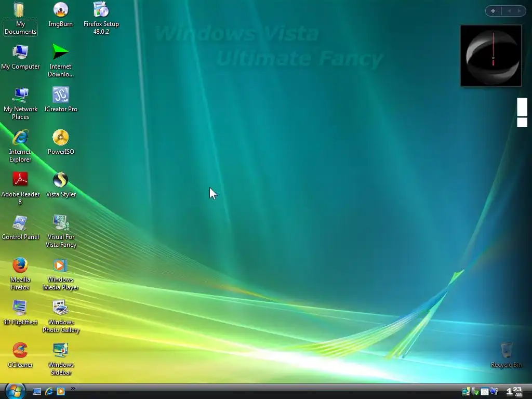The image size is (532, 399).
Task: Select the Windows Sidebar desktop icon
Action: (x=60, y=360)
